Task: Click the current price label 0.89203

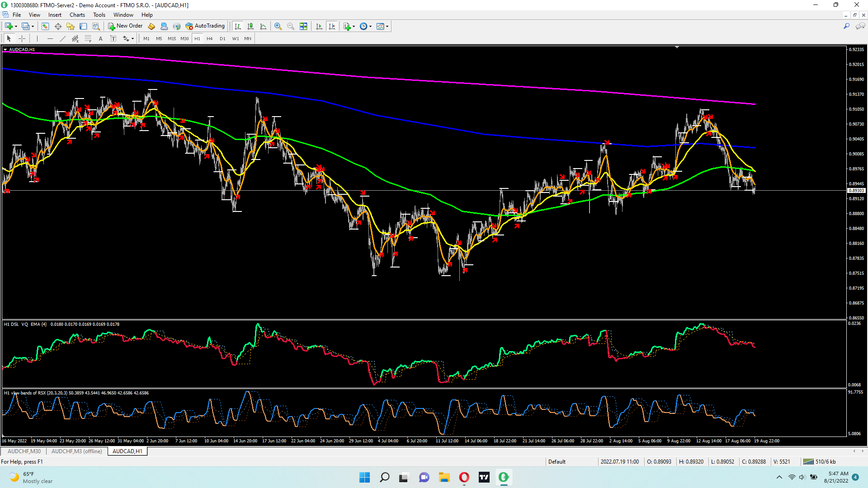Action: 856,191
